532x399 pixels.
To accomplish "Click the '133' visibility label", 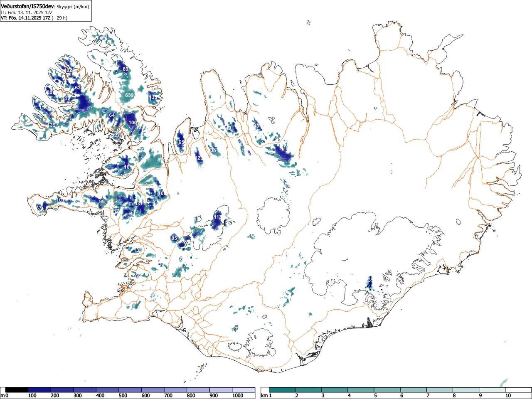I will (138, 250).
